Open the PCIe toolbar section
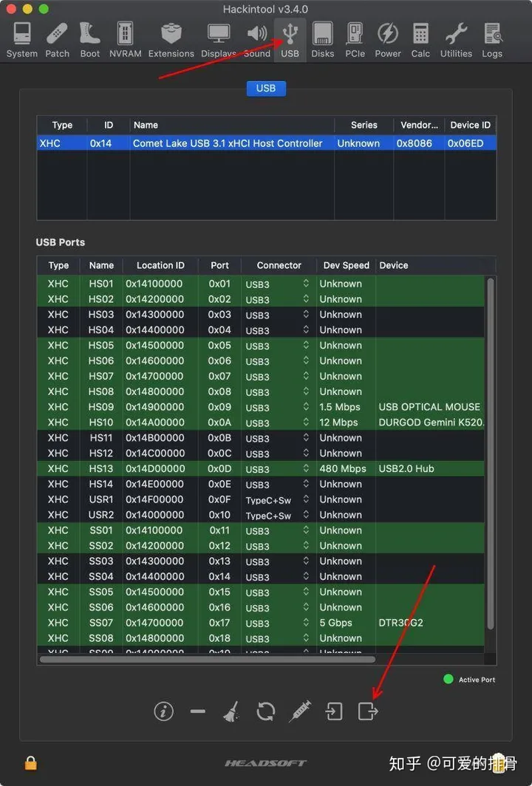The width and height of the screenshot is (532, 786). point(355,41)
